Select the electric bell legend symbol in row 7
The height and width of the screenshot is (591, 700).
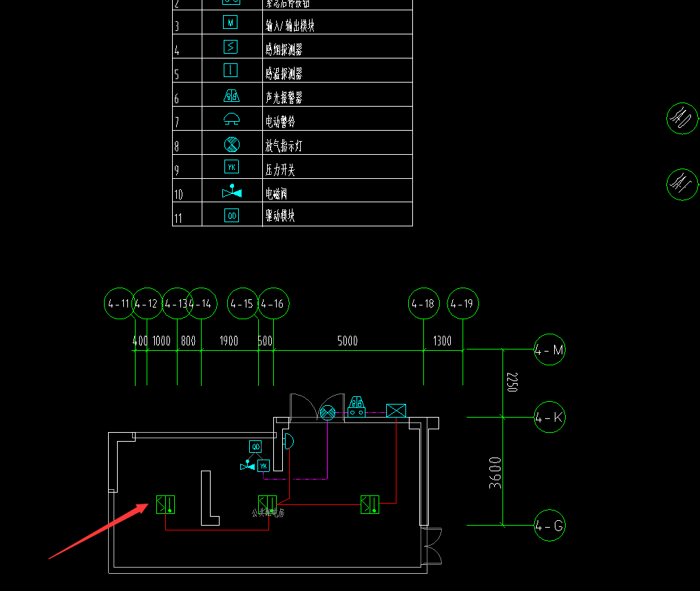[232, 119]
